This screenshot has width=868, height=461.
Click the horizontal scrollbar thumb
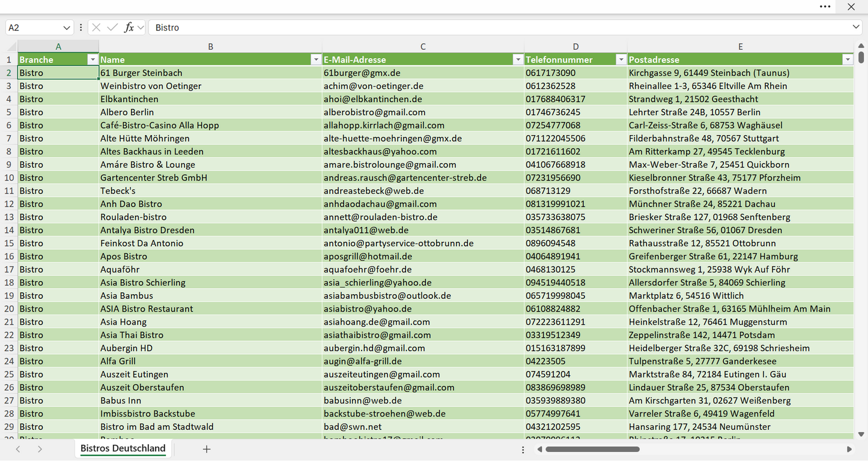click(x=593, y=449)
